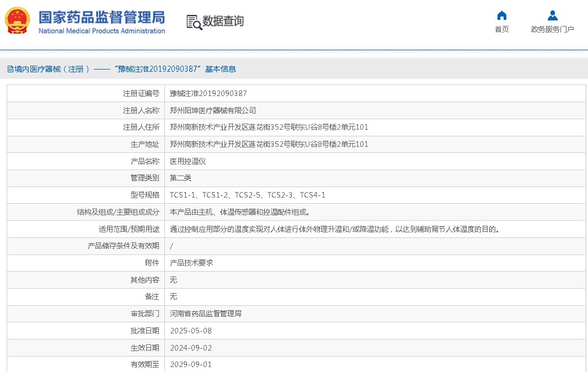Image resolution: width=588 pixels, height=372 pixels.
Task: Click the 生产地址 label
Action: click(145, 144)
